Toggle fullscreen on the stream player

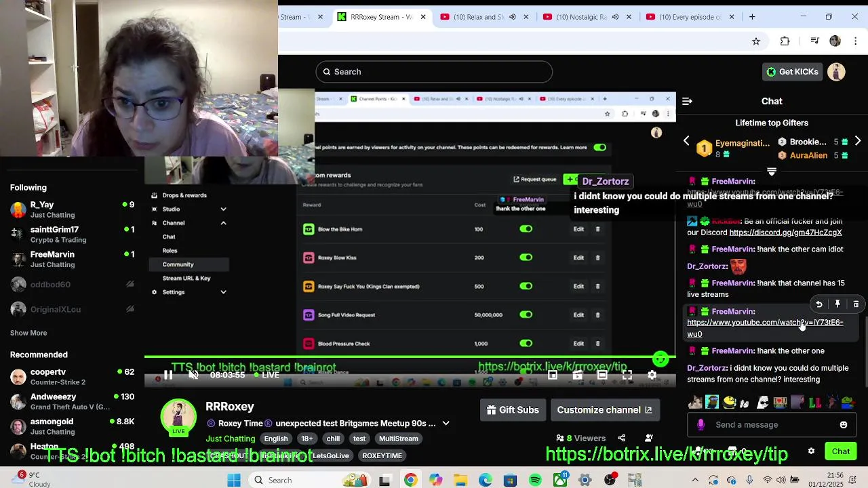tap(627, 375)
